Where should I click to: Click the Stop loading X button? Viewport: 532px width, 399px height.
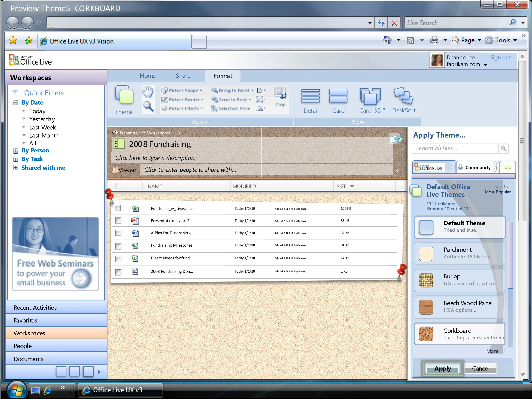(x=394, y=23)
